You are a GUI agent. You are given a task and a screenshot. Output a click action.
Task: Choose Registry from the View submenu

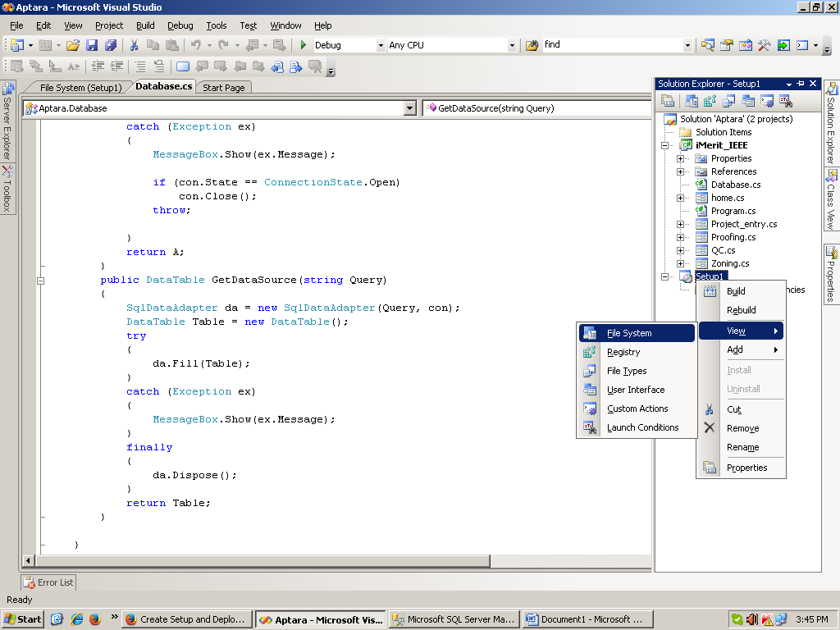pos(637,352)
